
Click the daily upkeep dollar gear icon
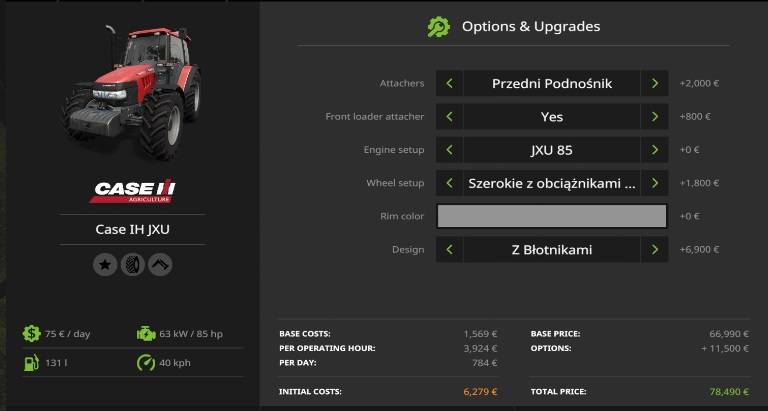[x=31, y=334]
